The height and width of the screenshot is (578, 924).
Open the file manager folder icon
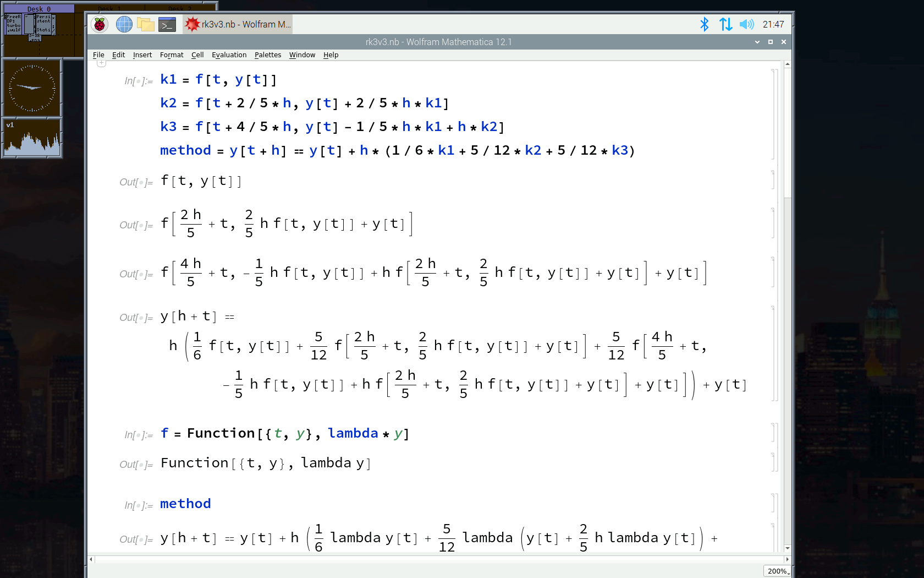click(x=145, y=24)
